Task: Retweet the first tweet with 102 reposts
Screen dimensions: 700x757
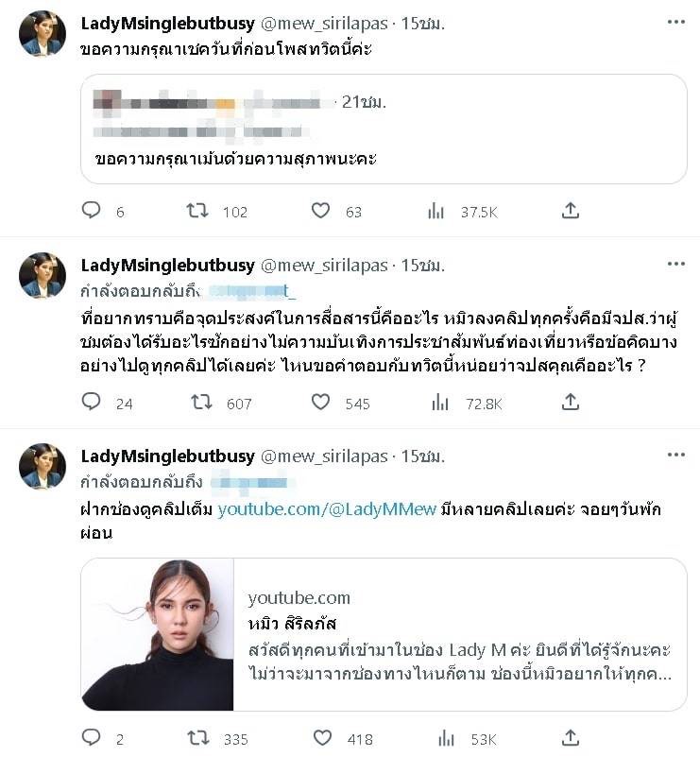Action: click(x=197, y=212)
